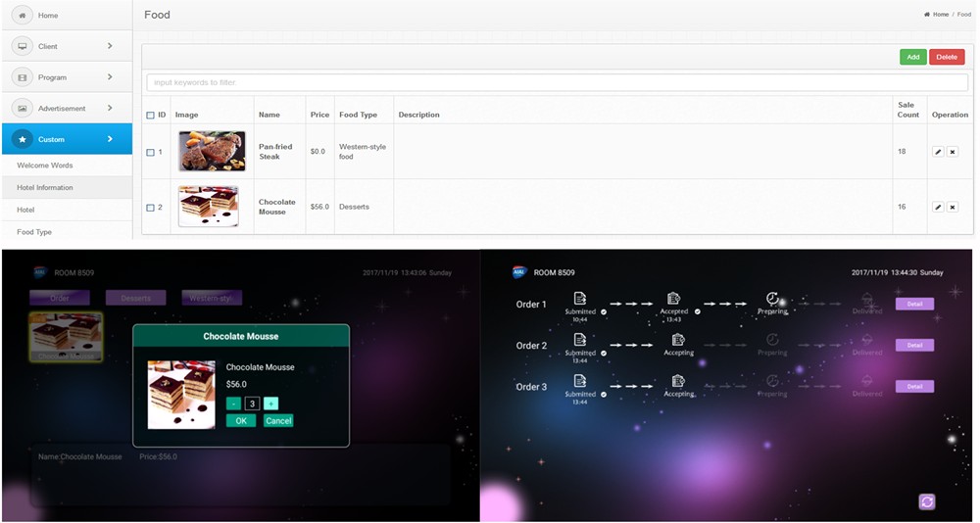980x523 pixels.
Task: Click the Food Type column header
Action: 358,115
